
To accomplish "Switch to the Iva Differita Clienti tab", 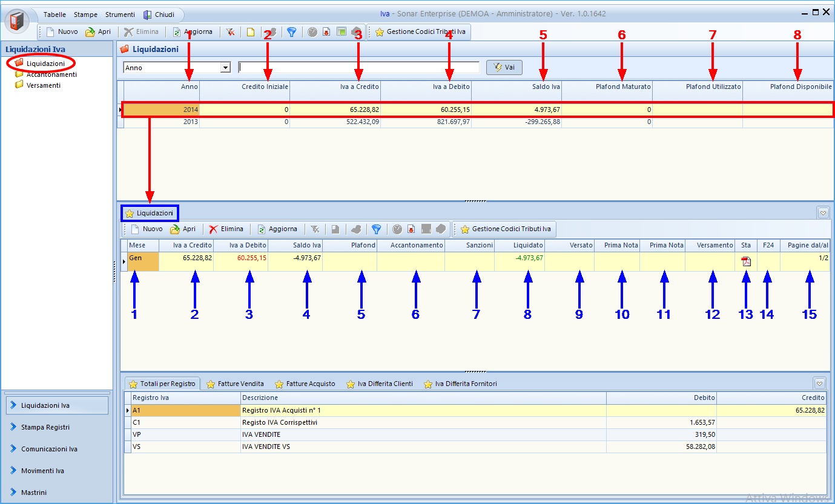I will pos(379,384).
